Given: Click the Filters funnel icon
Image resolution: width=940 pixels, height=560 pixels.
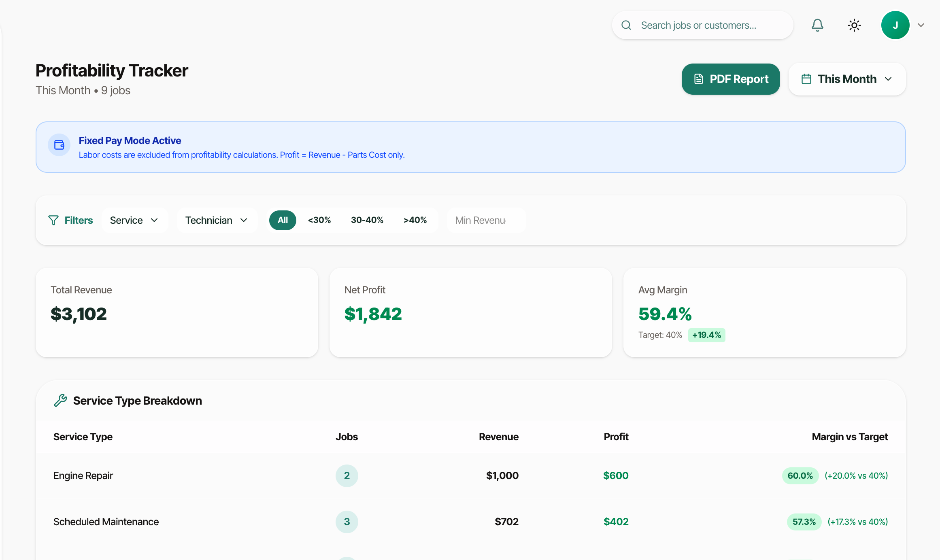Looking at the screenshot, I should 53,220.
